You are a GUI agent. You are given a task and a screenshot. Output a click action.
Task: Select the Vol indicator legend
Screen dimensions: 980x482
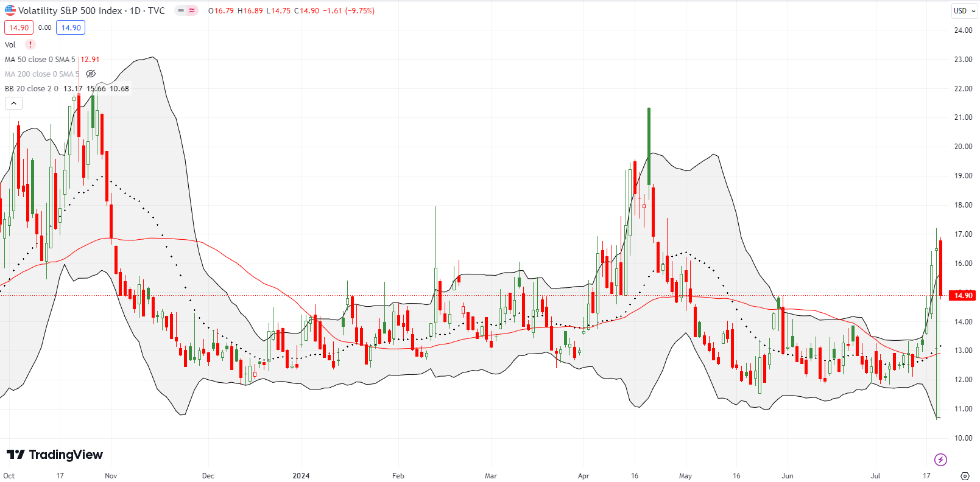tap(10, 44)
